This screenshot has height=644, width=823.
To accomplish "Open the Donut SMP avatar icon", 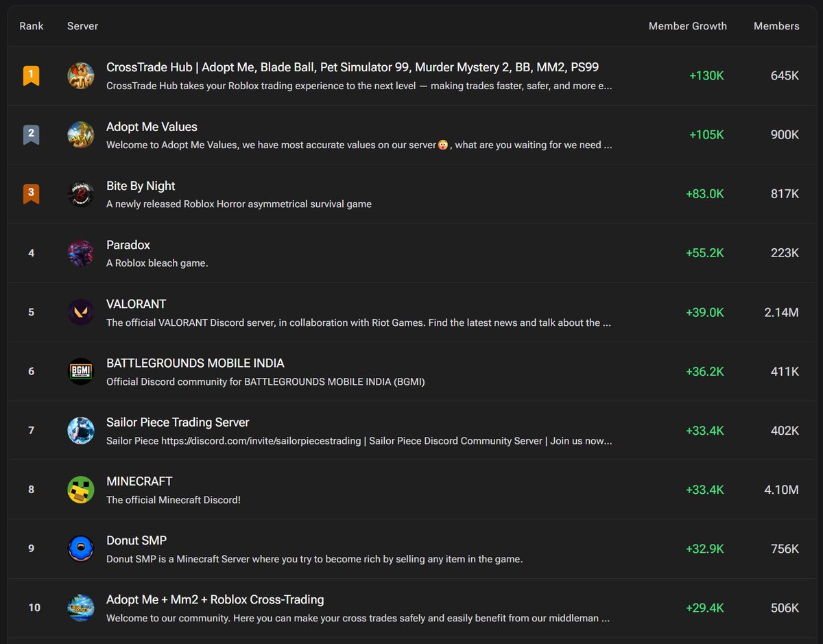I will [81, 549].
